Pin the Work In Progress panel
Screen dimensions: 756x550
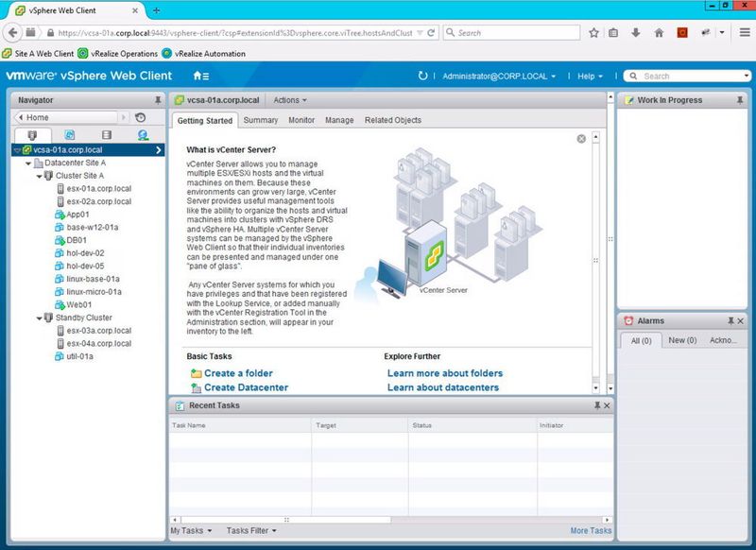point(740,100)
